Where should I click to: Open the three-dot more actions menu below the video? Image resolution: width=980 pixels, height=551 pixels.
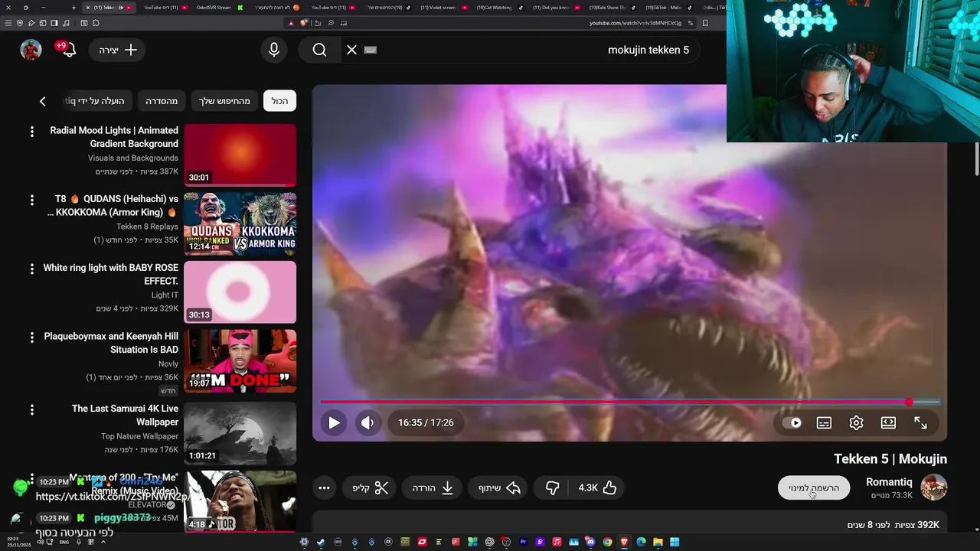[324, 487]
